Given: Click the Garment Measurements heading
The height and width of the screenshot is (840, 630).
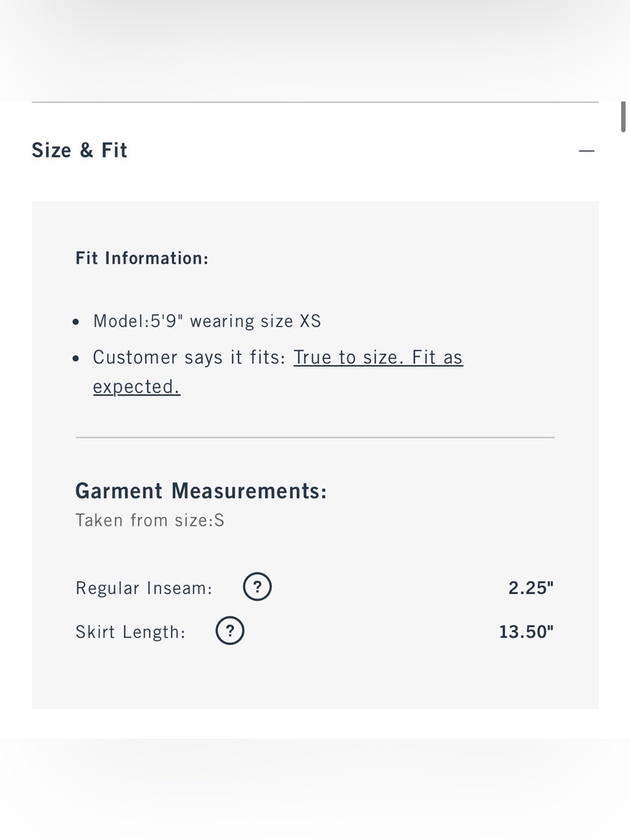Looking at the screenshot, I should (201, 491).
